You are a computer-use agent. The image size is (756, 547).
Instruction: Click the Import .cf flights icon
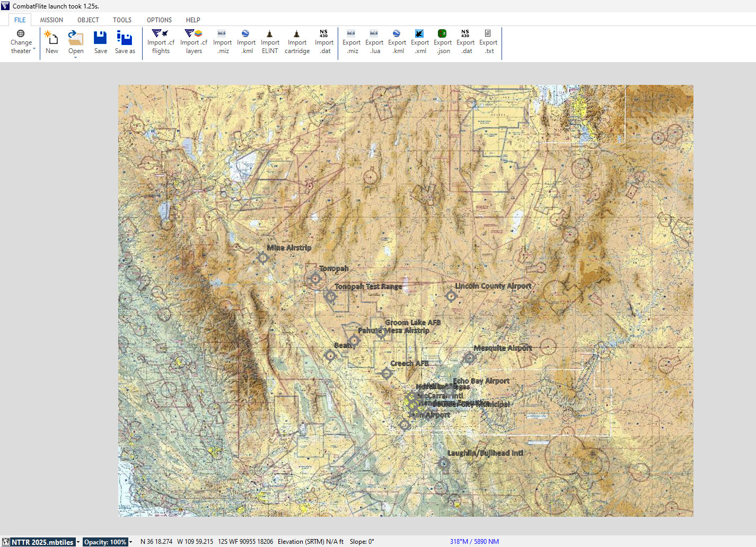161,41
